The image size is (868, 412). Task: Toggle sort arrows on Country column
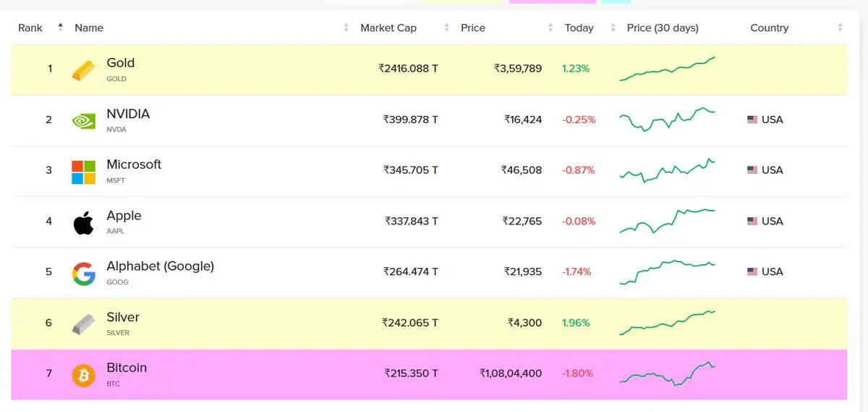[840, 28]
